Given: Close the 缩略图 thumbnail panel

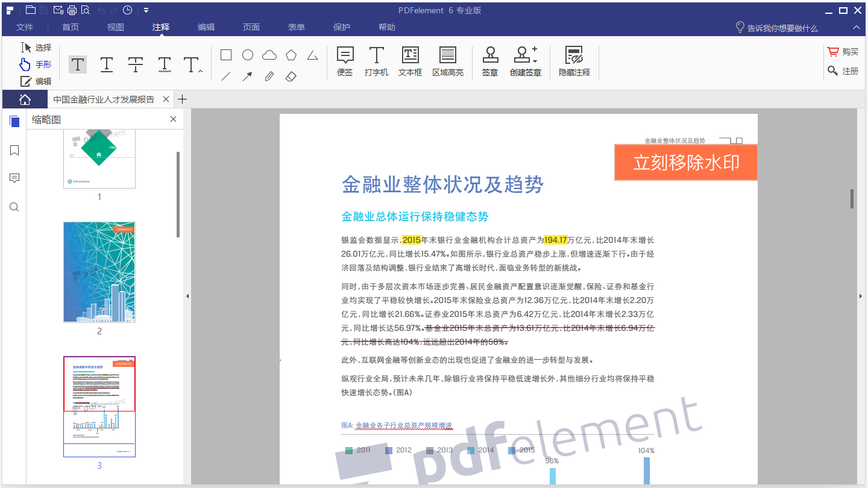Looking at the screenshot, I should (x=174, y=119).
